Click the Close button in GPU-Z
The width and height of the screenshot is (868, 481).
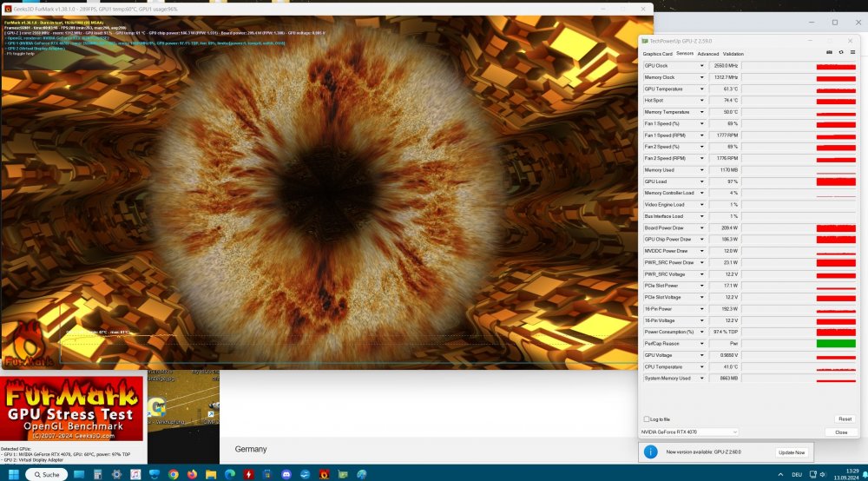tap(841, 432)
